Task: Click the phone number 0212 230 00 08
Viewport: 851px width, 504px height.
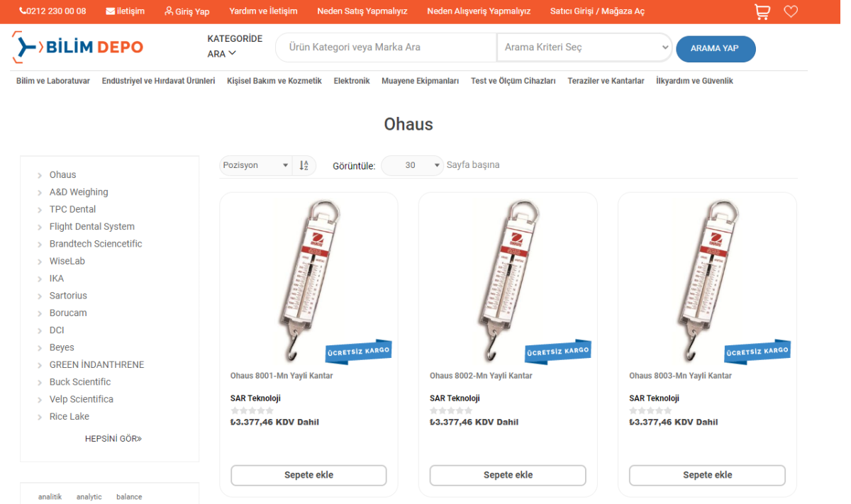Action: click(52, 11)
